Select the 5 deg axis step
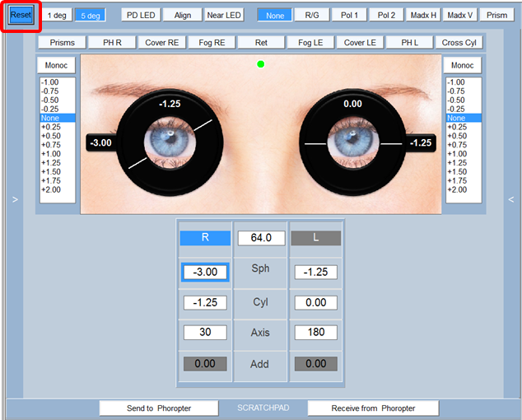 point(90,15)
